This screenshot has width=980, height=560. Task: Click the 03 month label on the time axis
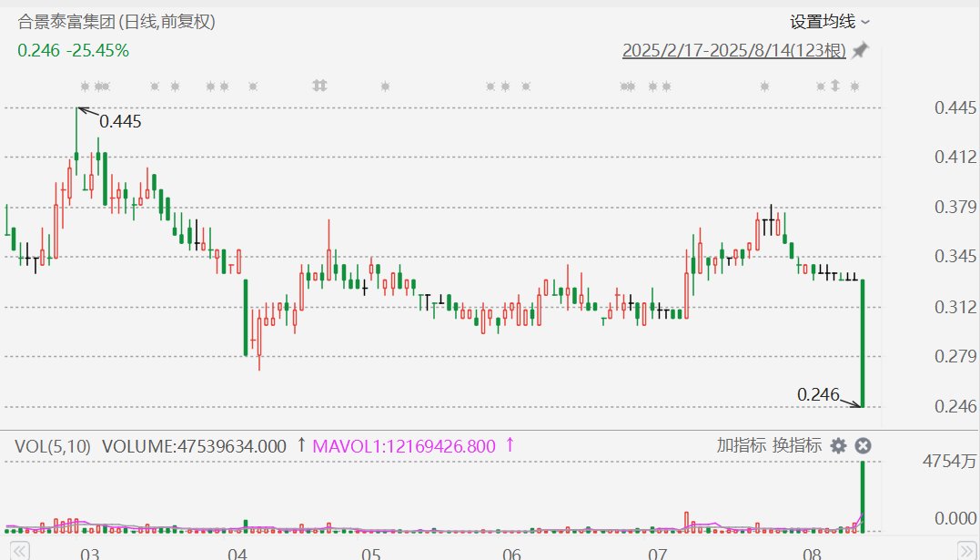pos(90,554)
